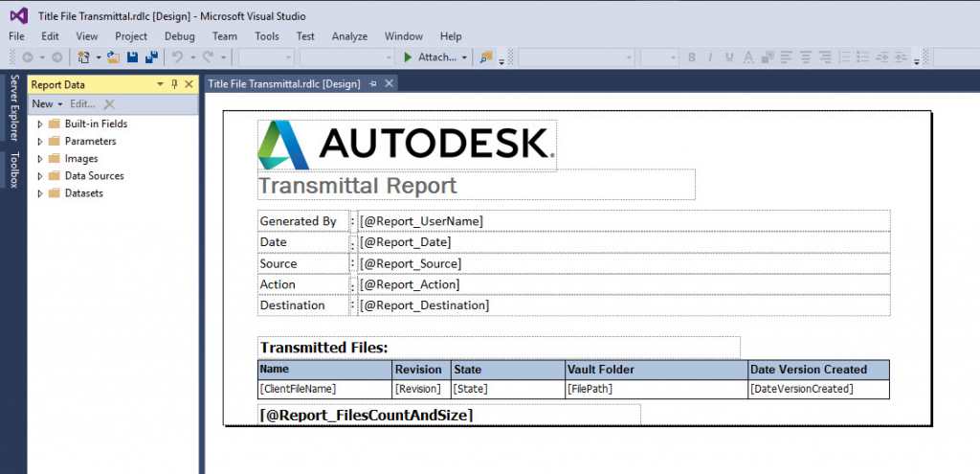Click the Attach... button
Viewport: 980px width, 474px height.
(431, 57)
